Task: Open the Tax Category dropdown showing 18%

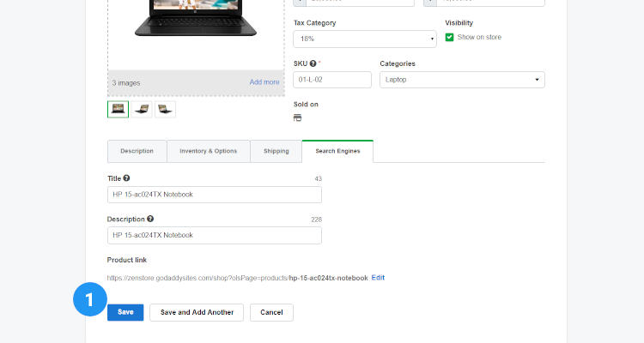Action: click(365, 39)
